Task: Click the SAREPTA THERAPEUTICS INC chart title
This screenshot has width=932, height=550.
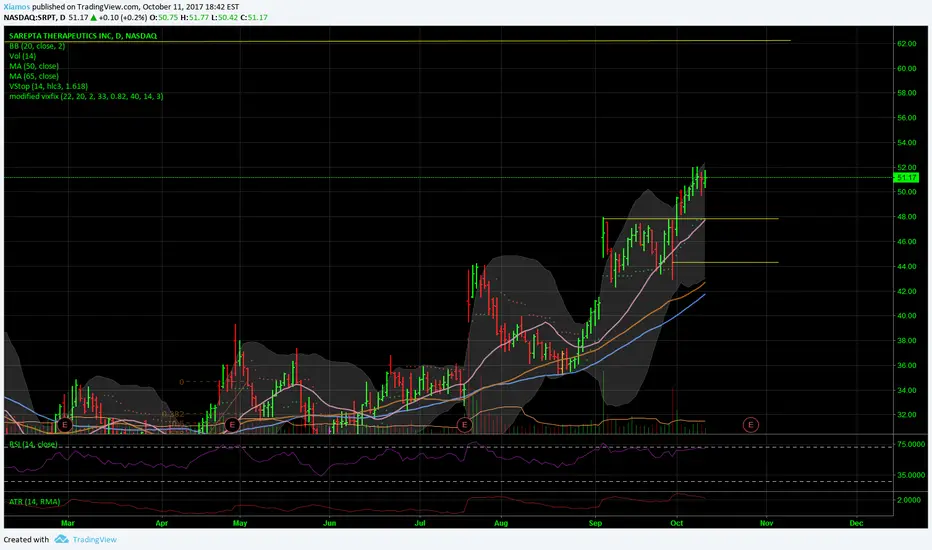Action: point(83,36)
